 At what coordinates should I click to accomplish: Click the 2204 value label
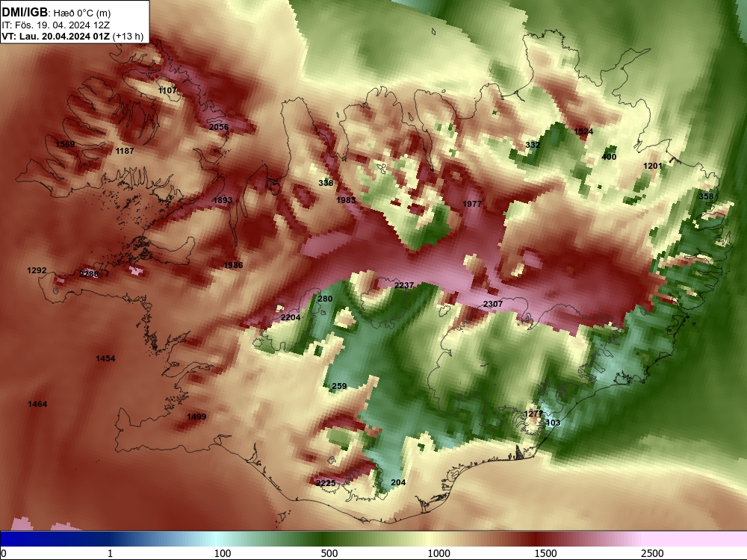[x=291, y=317]
